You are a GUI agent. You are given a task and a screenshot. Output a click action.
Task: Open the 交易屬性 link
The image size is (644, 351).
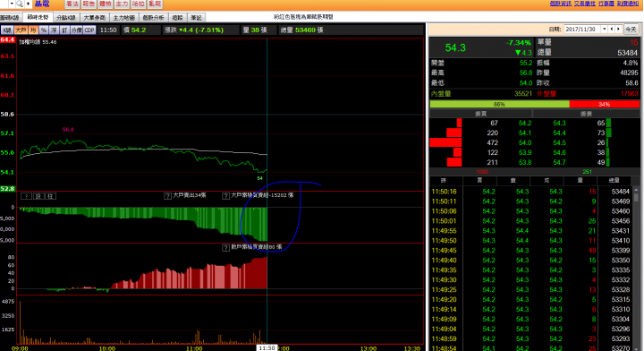584,4
